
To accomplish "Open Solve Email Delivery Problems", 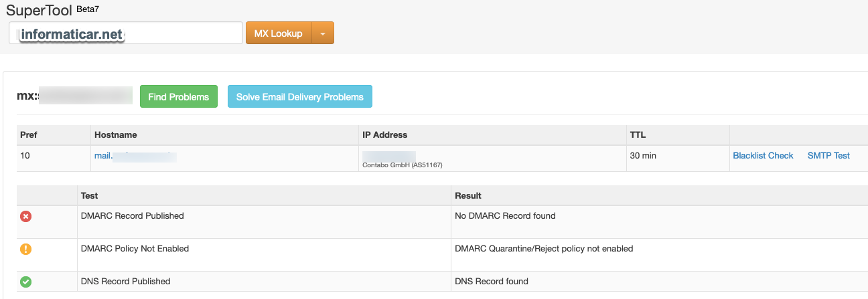I will pos(300,96).
